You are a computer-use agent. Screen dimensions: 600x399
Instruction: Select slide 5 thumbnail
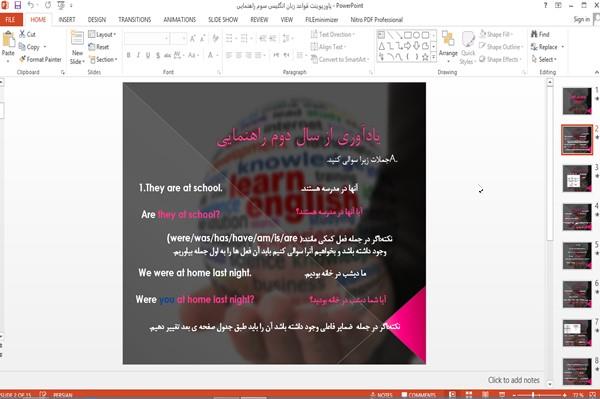(x=577, y=256)
